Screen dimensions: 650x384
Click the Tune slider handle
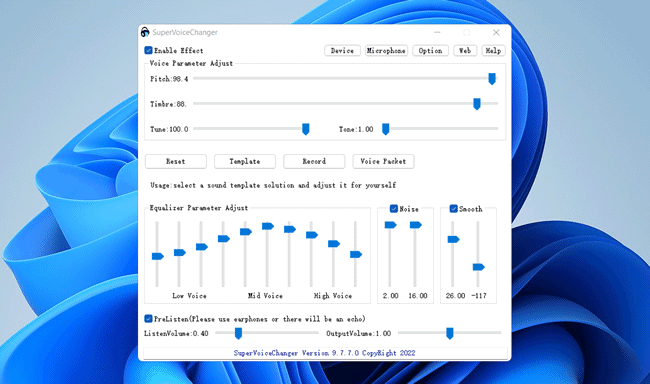306,129
